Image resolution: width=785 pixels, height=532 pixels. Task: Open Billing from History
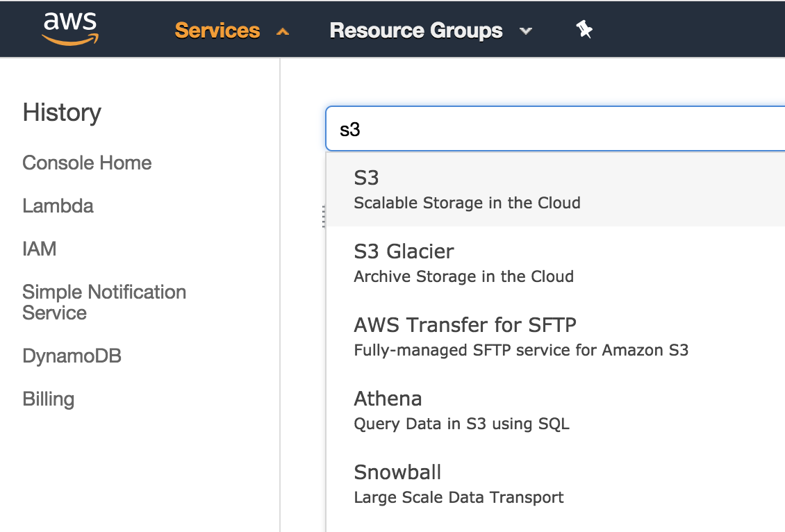pyautogui.click(x=49, y=399)
